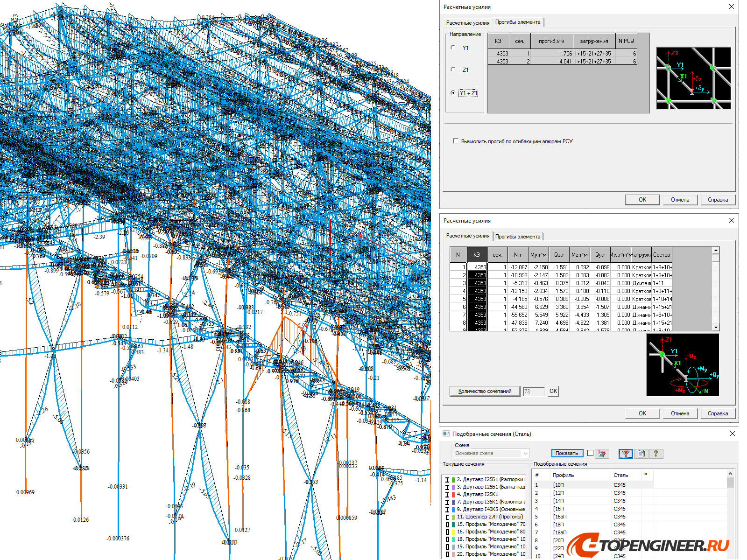Switch to the Расчетные усилия tab

pos(468,236)
